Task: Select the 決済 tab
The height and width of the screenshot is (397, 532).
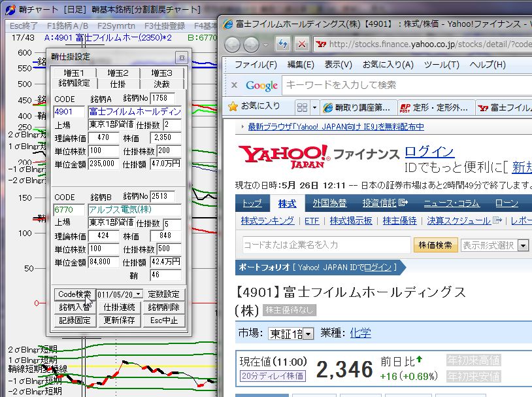Action: tap(161, 84)
